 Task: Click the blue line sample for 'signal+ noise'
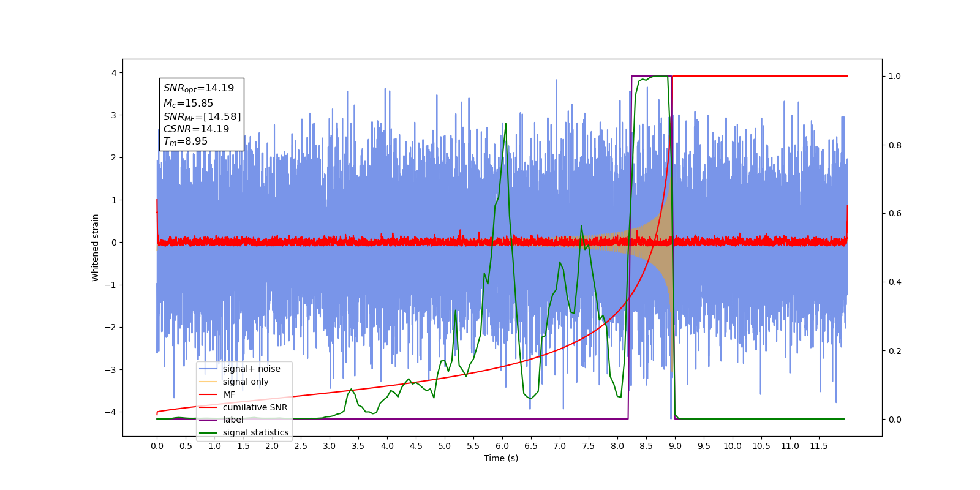click(x=209, y=369)
